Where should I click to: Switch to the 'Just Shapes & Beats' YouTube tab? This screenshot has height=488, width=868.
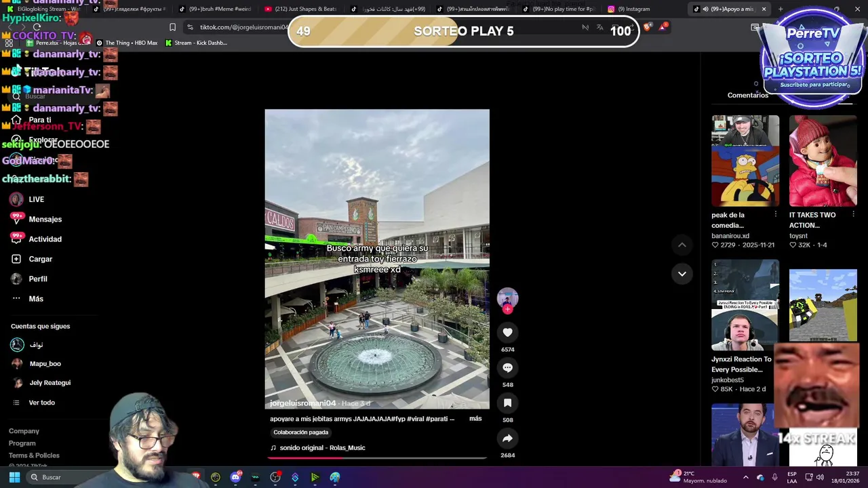click(302, 9)
